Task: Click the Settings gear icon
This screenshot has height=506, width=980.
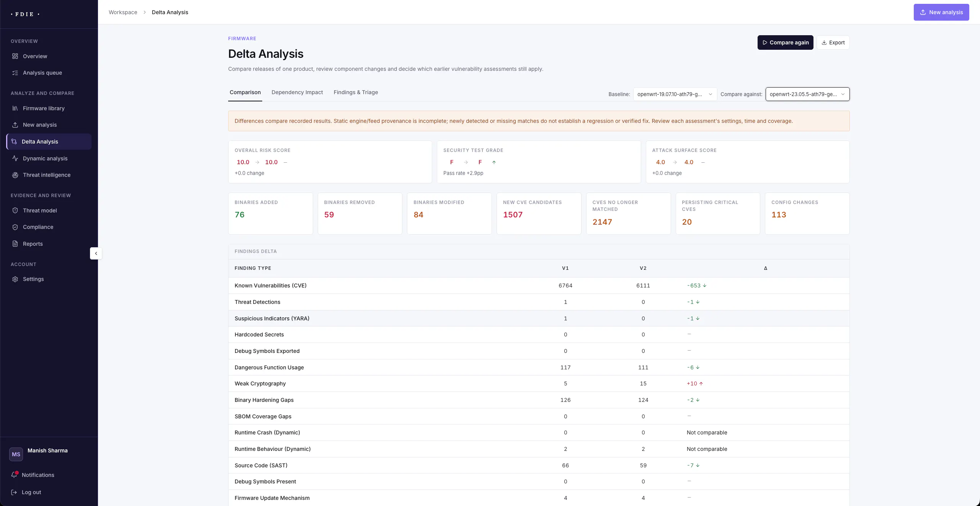Action: tap(15, 279)
